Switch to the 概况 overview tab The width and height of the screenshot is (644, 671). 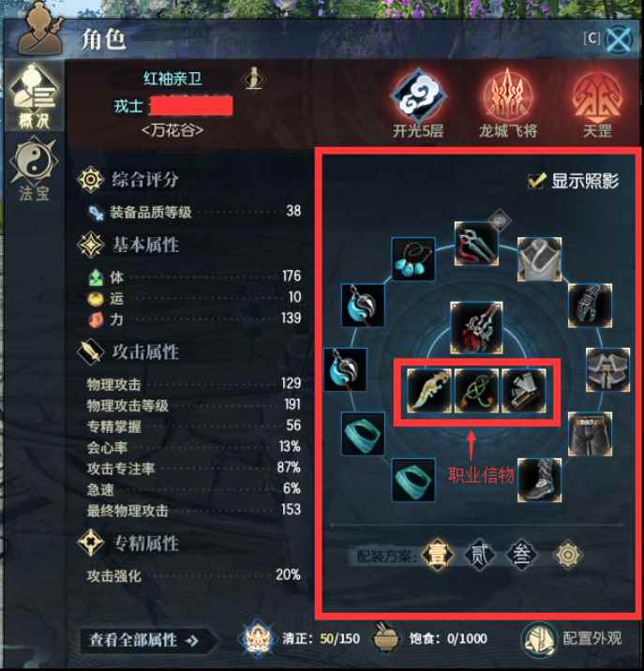pos(34,97)
